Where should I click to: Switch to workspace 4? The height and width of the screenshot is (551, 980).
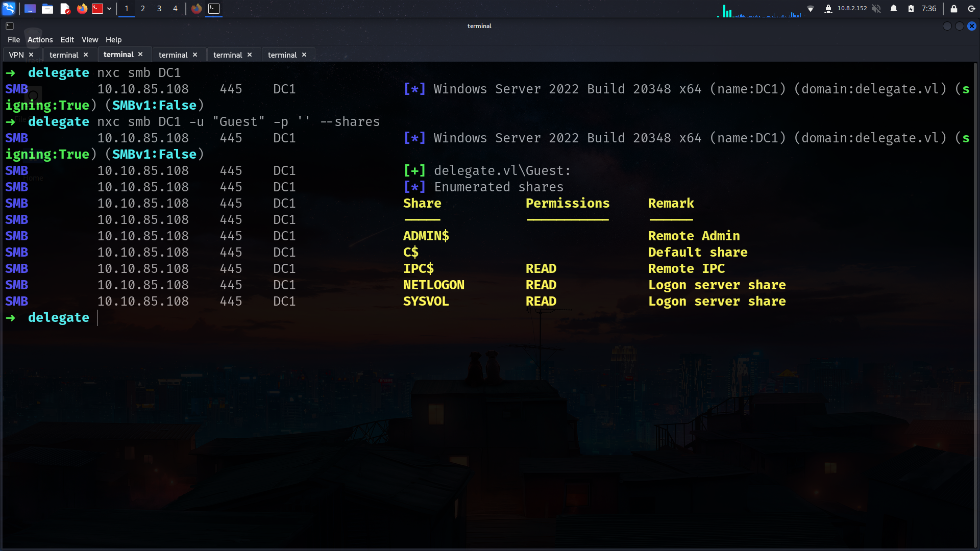coord(175,9)
